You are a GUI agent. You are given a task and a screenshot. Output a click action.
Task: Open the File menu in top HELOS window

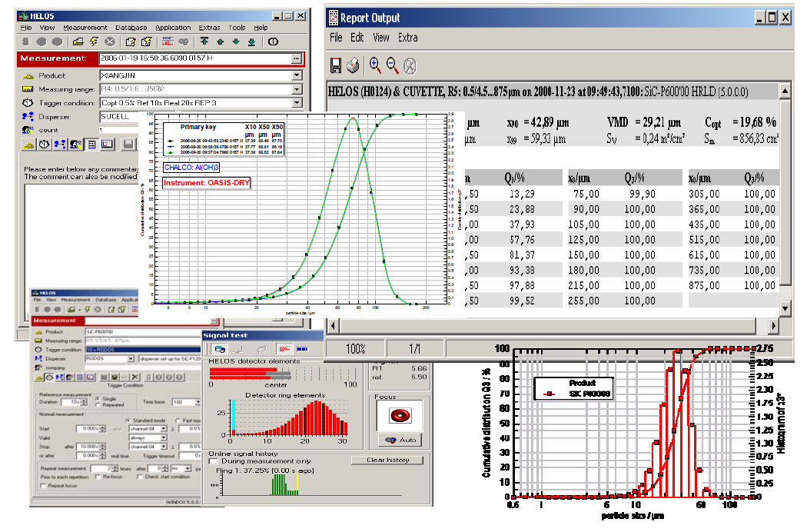tap(25, 28)
